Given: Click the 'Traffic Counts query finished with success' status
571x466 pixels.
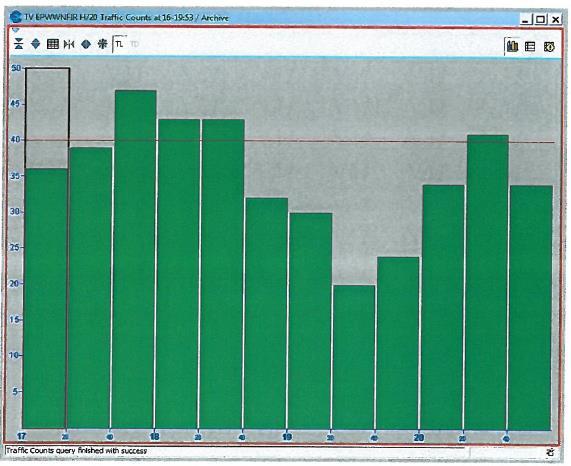Looking at the screenshot, I should (76, 451).
